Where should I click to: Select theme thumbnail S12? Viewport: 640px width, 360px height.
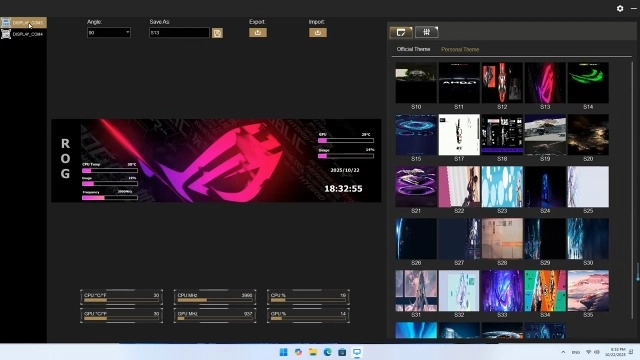coord(502,82)
